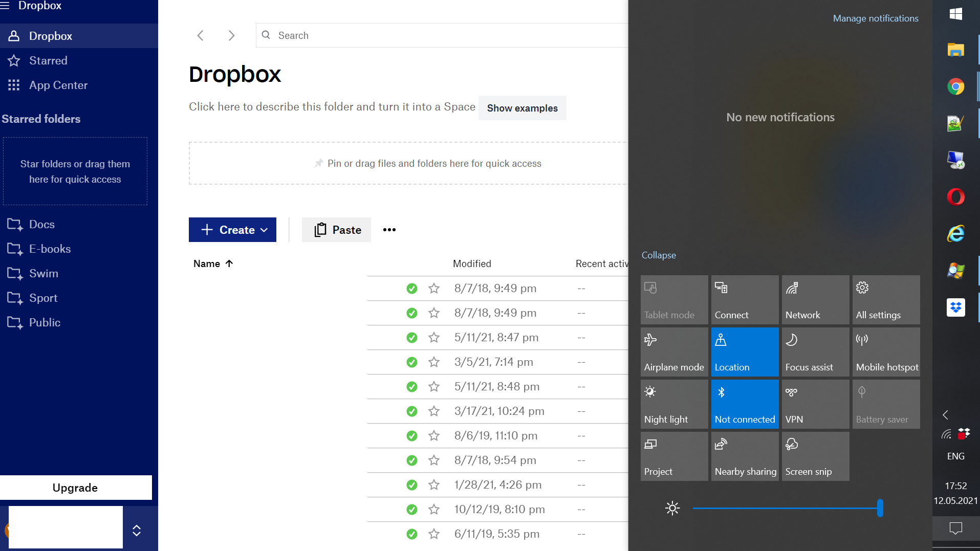This screenshot has height=551, width=980.
Task: Expand account switcher chevrons
Action: 137,531
